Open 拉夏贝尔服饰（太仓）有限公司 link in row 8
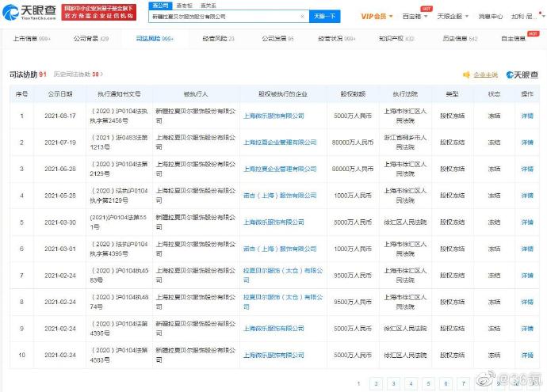 click(283, 302)
